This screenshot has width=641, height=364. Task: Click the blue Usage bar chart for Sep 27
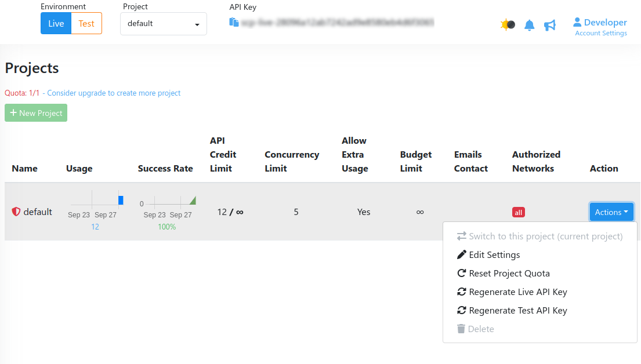point(120,199)
